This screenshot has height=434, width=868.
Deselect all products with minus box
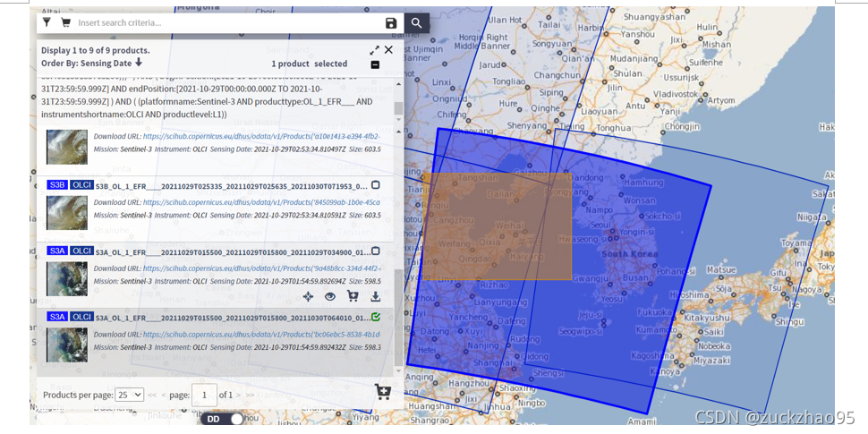pyautogui.click(x=375, y=64)
